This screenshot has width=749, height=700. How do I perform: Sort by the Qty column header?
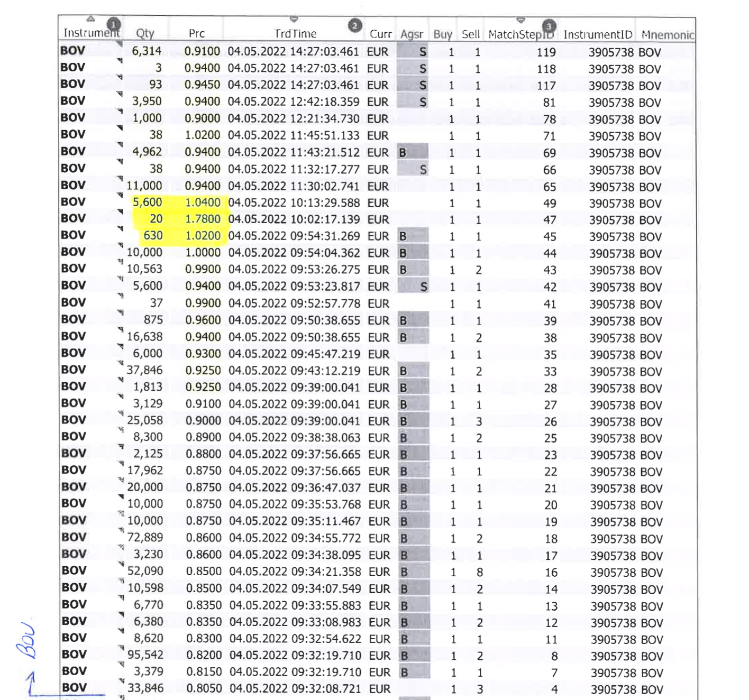tap(145, 33)
